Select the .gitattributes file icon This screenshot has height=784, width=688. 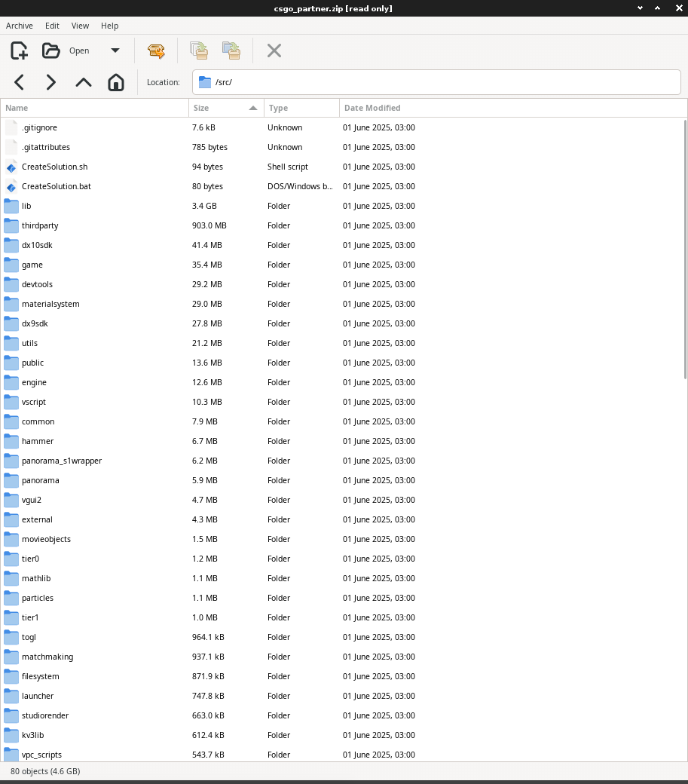click(11, 147)
